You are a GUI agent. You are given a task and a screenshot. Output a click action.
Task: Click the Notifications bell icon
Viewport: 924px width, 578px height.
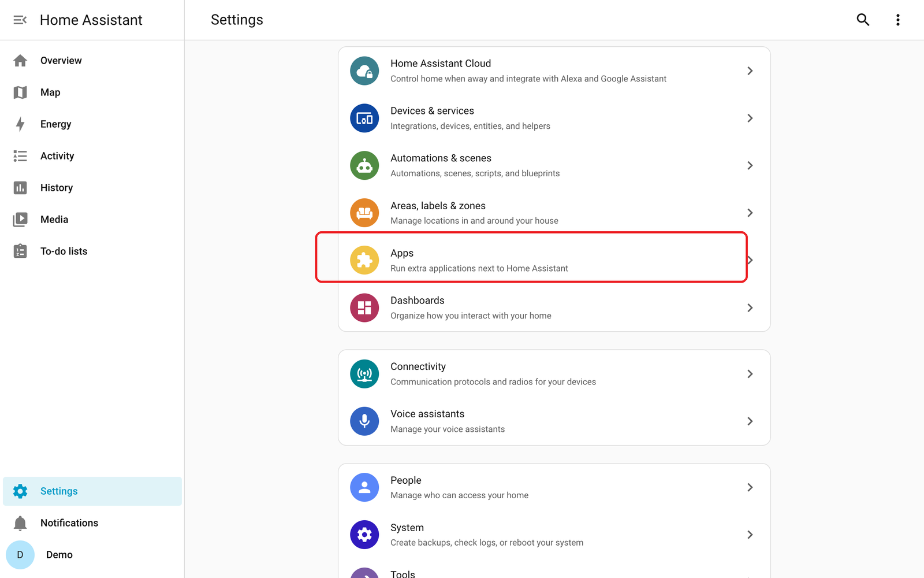click(x=20, y=523)
